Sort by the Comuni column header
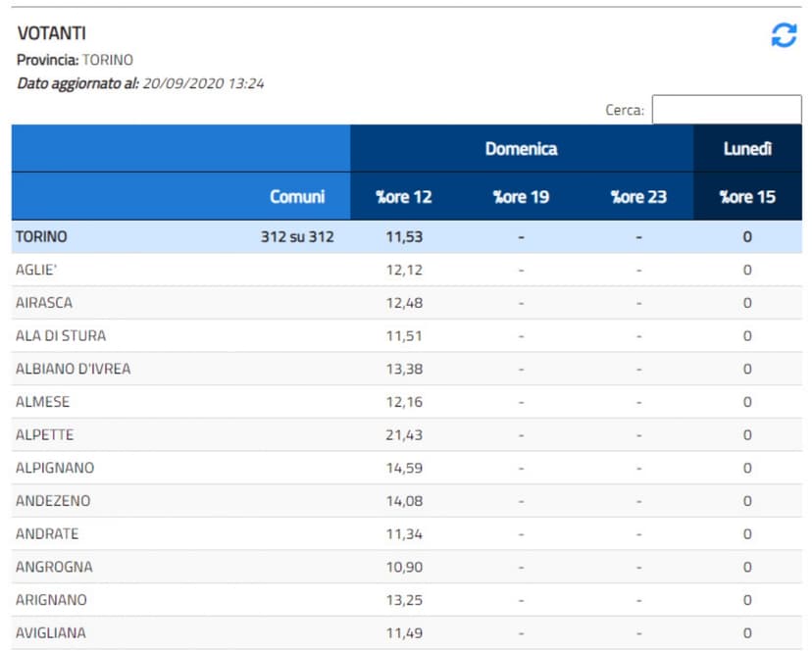 point(296,197)
